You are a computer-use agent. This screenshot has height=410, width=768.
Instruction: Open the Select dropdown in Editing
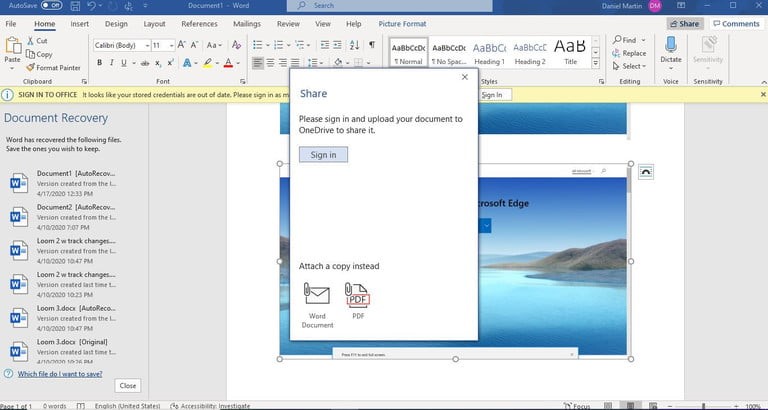(629, 66)
